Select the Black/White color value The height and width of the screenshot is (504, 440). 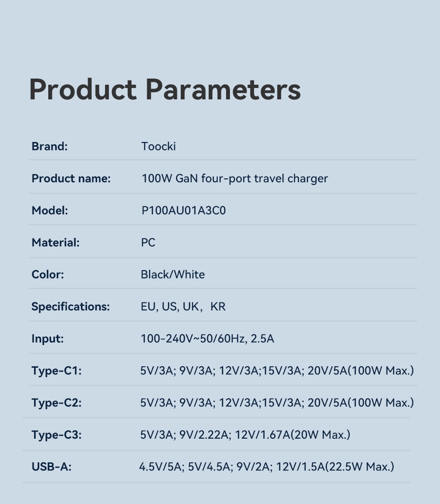173,274
